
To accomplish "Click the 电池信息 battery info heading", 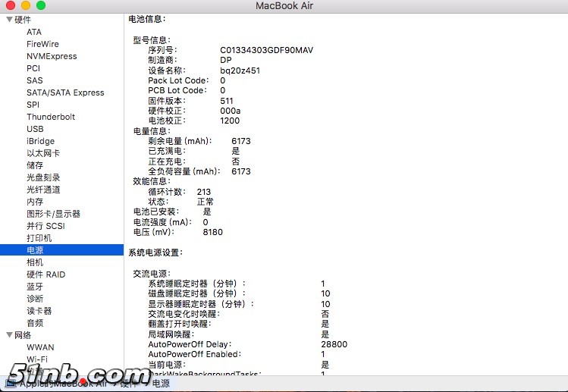I will [x=147, y=19].
